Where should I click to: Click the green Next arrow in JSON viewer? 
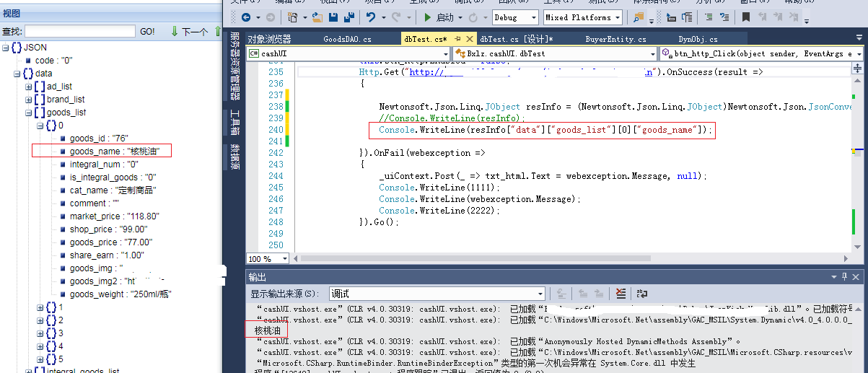pyautogui.click(x=174, y=31)
